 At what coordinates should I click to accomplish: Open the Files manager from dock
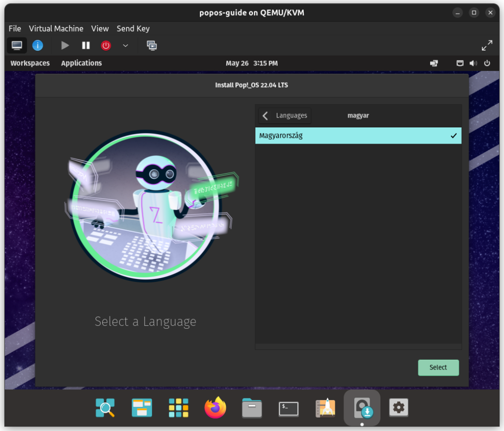[x=252, y=407]
